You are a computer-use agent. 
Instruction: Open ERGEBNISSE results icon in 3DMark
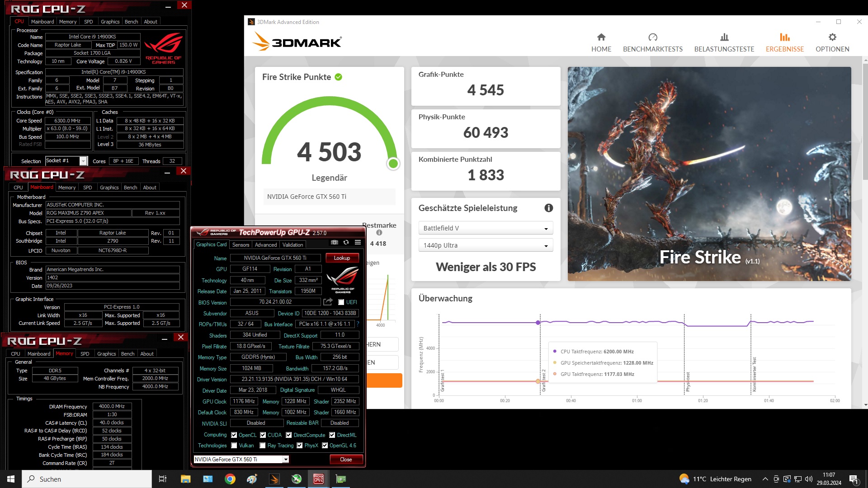(x=784, y=37)
